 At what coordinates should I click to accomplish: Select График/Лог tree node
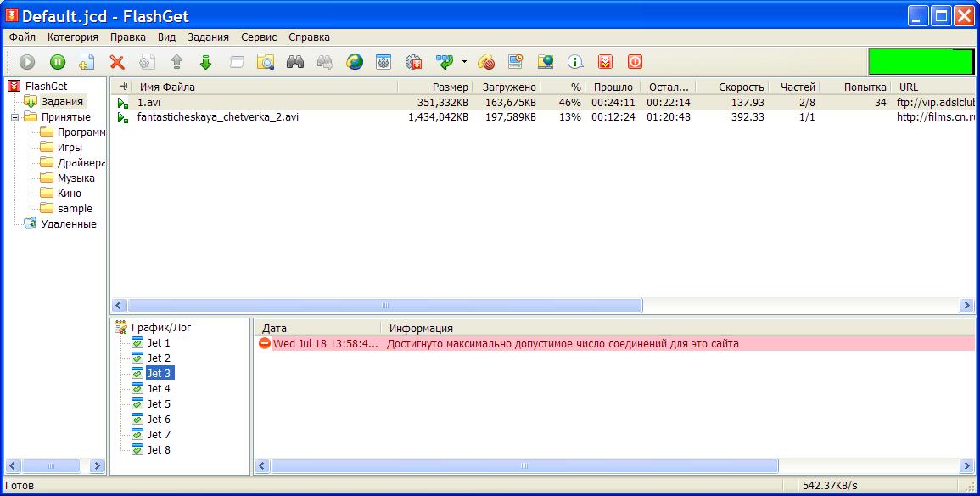[x=160, y=327]
